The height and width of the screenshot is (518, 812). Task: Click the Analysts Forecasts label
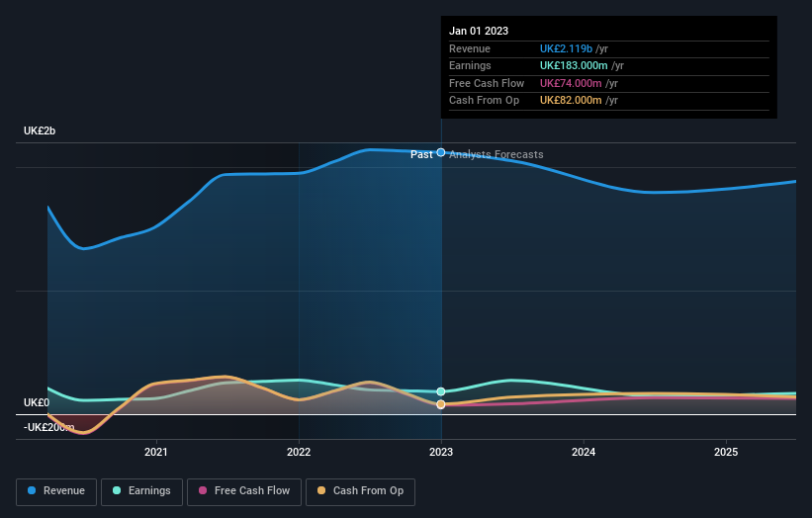[496, 154]
